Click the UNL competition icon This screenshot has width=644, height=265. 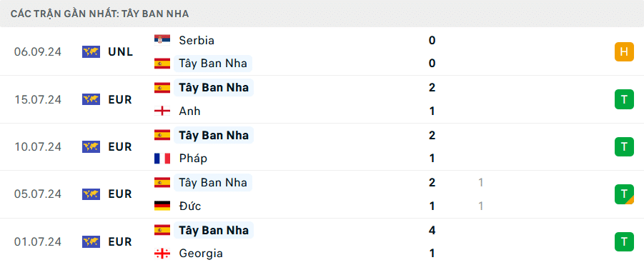[91, 51]
